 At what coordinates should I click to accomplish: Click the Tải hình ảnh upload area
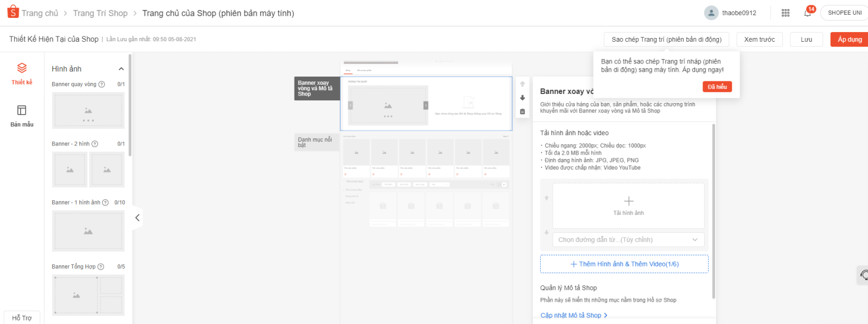point(628,206)
